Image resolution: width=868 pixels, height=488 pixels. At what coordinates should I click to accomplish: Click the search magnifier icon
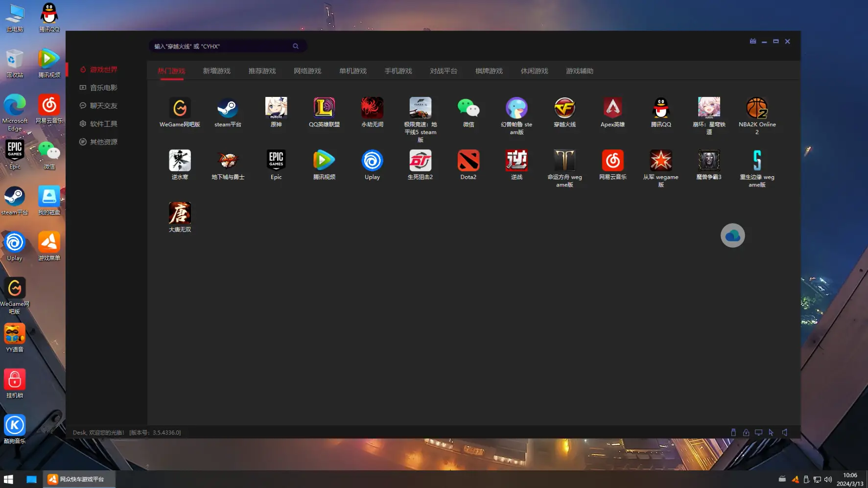point(296,46)
